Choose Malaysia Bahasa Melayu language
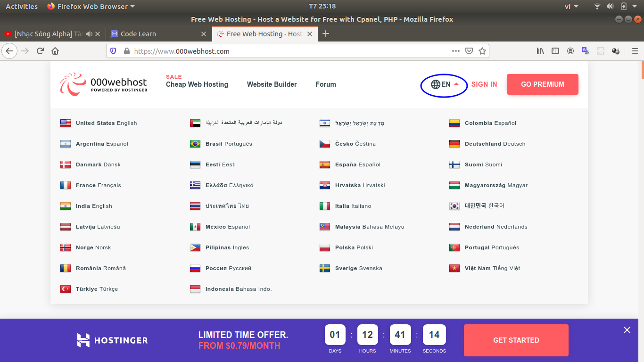 click(362, 227)
